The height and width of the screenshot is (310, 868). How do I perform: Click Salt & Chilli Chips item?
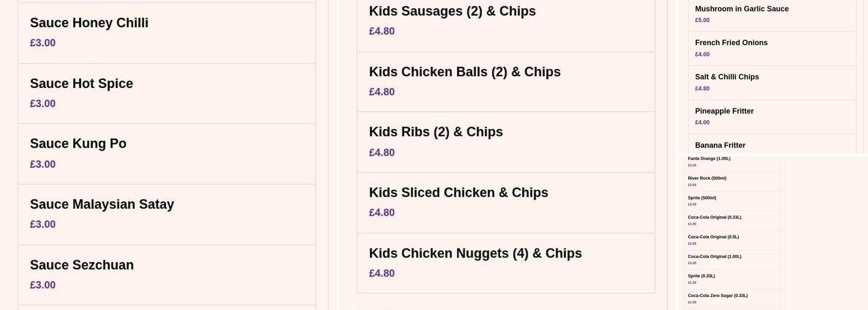coord(772,82)
